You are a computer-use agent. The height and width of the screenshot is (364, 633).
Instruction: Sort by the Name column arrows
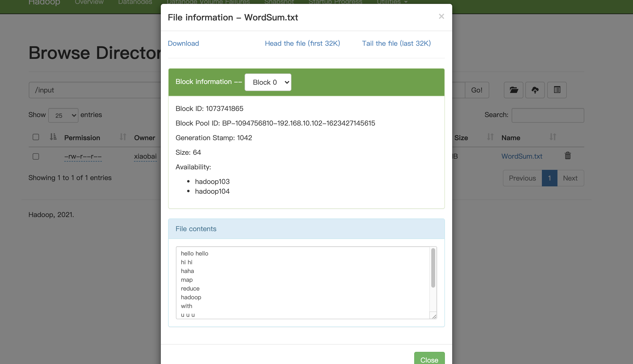pos(553,137)
